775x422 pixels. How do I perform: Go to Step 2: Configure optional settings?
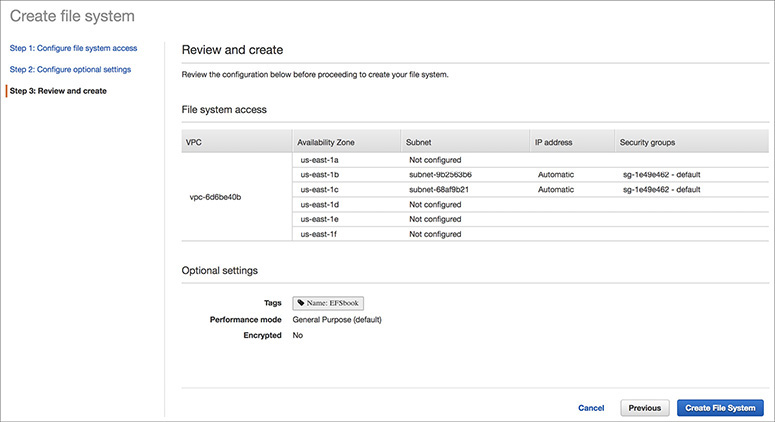click(x=70, y=69)
